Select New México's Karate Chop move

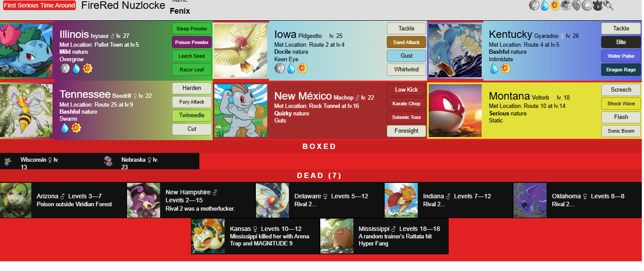pos(407,104)
